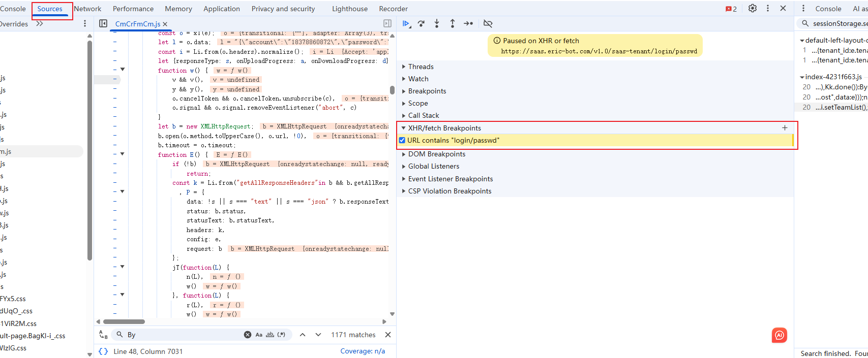Expand the DOM Breakpoints section
The width and height of the screenshot is (868, 358).
click(x=404, y=154)
